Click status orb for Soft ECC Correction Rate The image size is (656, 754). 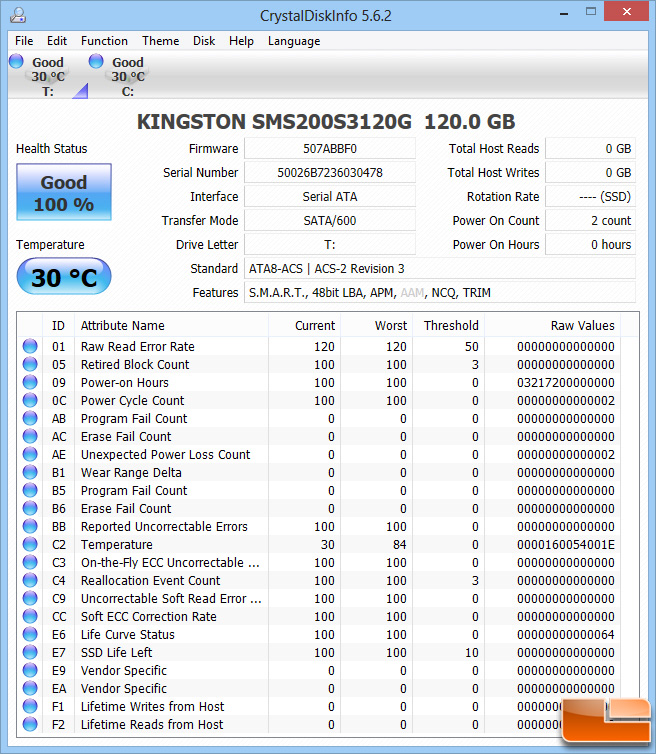pyautogui.click(x=30, y=616)
